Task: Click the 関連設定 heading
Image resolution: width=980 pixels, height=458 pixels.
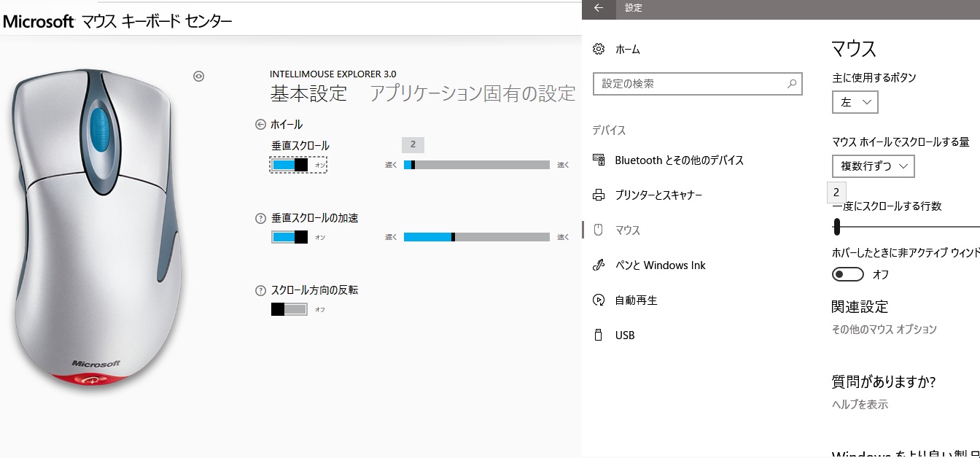Action: [860, 306]
